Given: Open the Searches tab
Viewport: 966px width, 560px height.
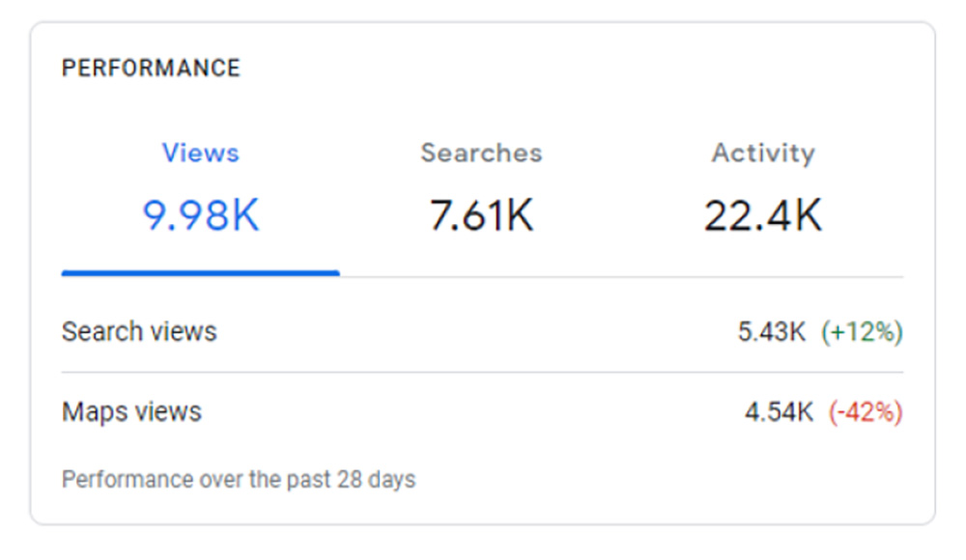Looking at the screenshot, I should point(481,153).
